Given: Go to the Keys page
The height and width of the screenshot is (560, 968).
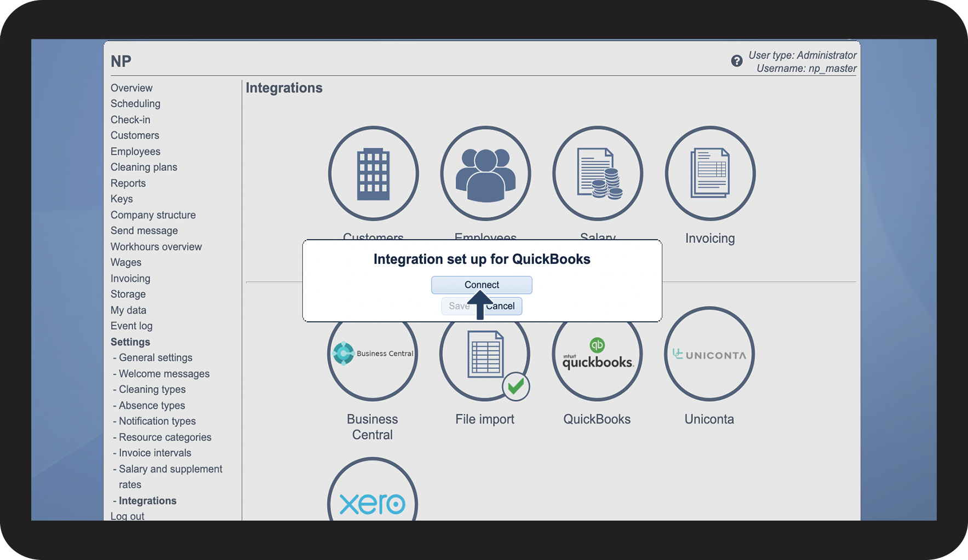Looking at the screenshot, I should [122, 199].
